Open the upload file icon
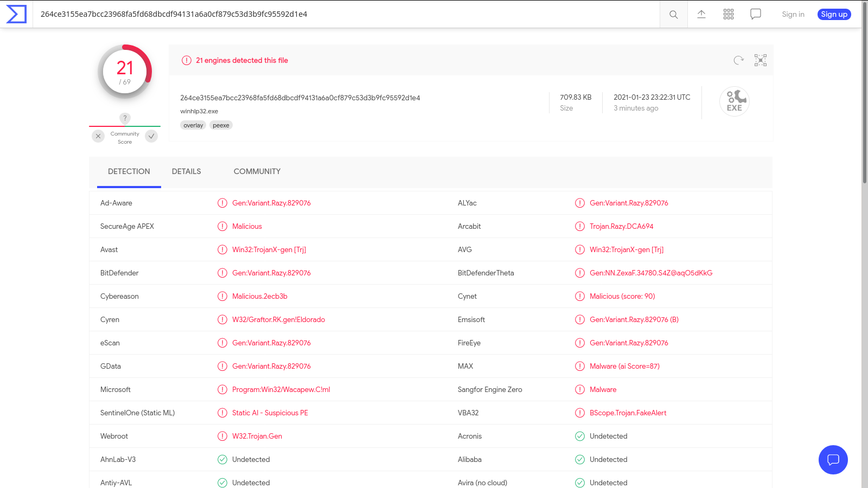The height and width of the screenshot is (488, 868). pyautogui.click(x=701, y=14)
